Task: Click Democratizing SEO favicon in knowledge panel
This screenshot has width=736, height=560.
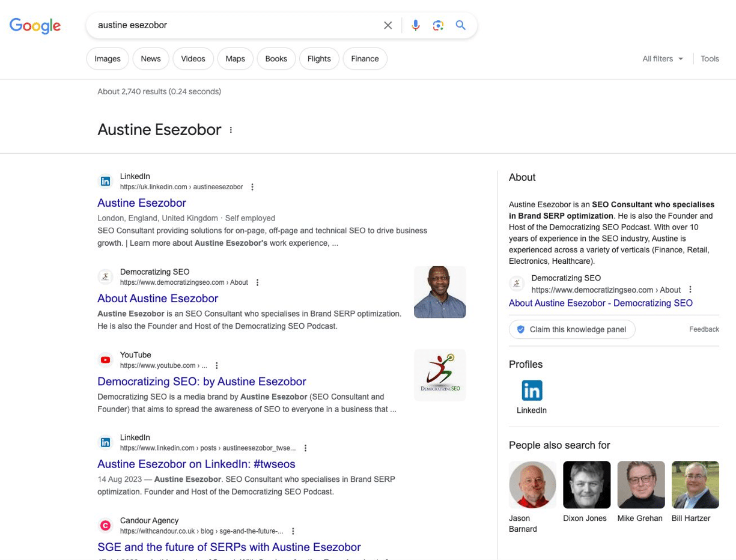Action: [x=517, y=284]
